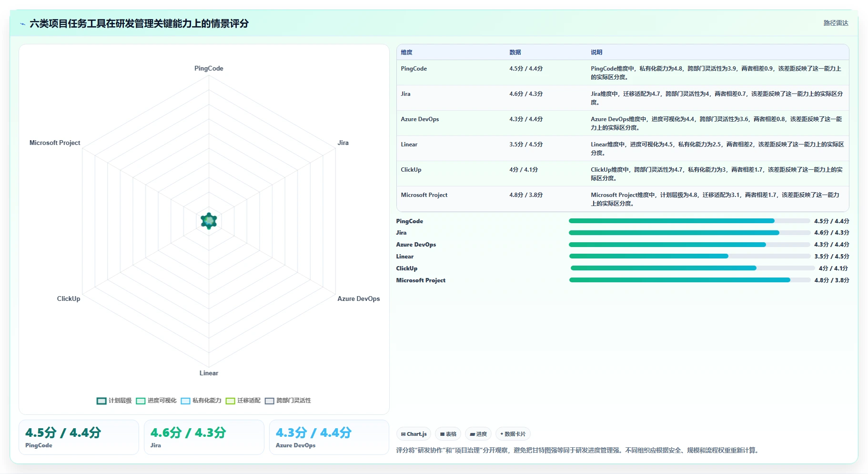Click the Linear progress bar
Image resolution: width=868 pixels, height=474 pixels.
pos(689,256)
